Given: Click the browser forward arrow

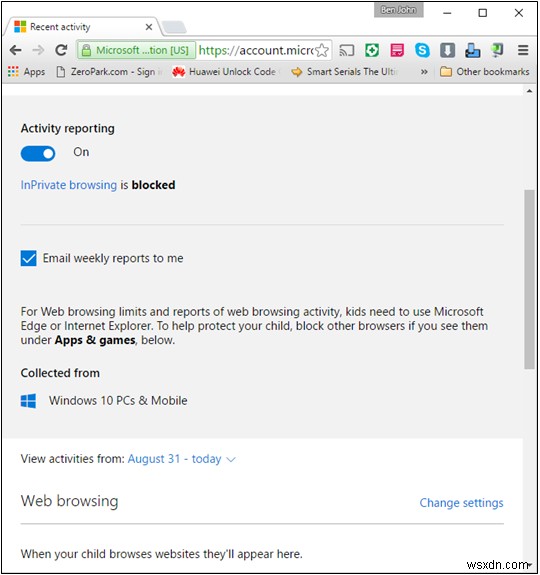Looking at the screenshot, I should (x=38, y=50).
